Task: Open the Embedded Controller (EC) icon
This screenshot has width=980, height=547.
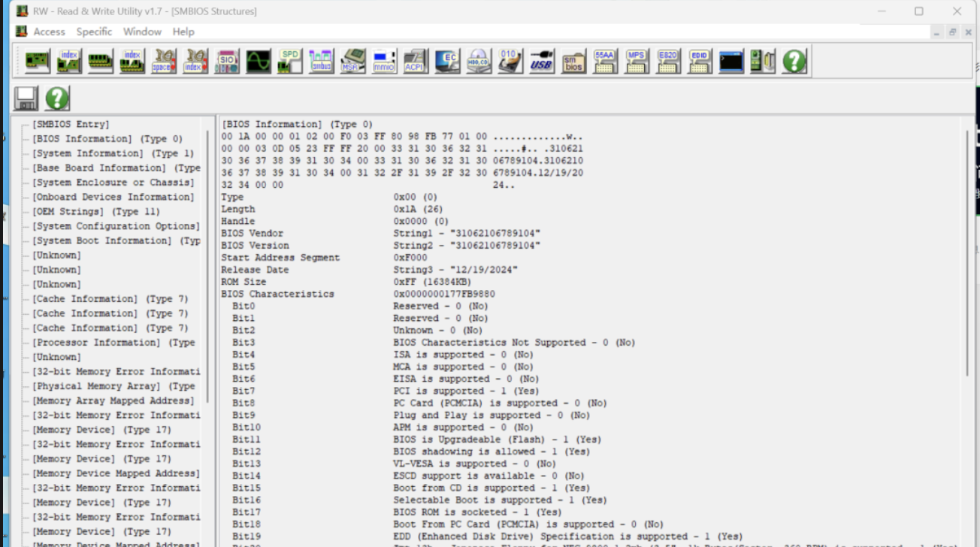Action: (447, 61)
